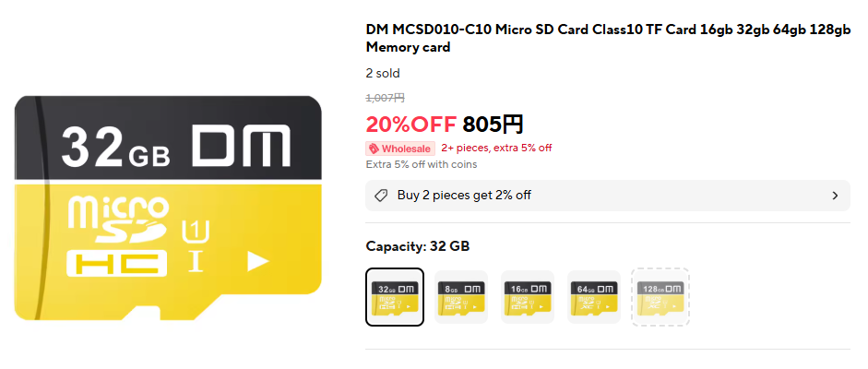This screenshot has width=868, height=369.
Task: Switch to the 64GB capacity option
Action: tap(594, 297)
